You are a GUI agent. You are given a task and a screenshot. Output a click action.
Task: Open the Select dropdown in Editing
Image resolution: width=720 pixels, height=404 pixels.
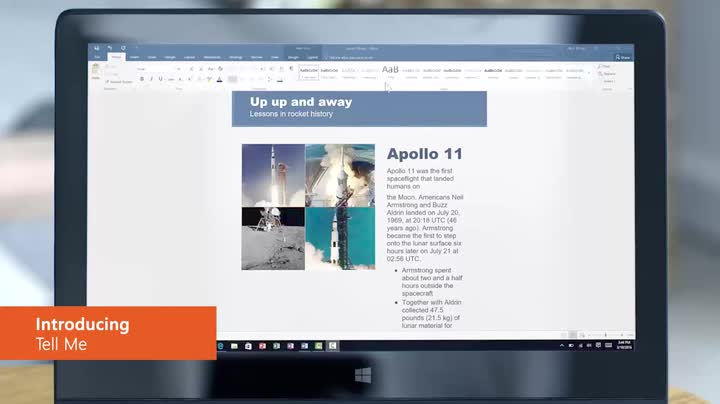pos(608,81)
